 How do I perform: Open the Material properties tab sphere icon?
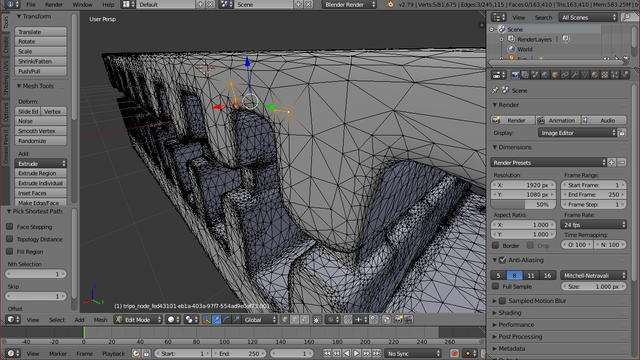[595, 75]
